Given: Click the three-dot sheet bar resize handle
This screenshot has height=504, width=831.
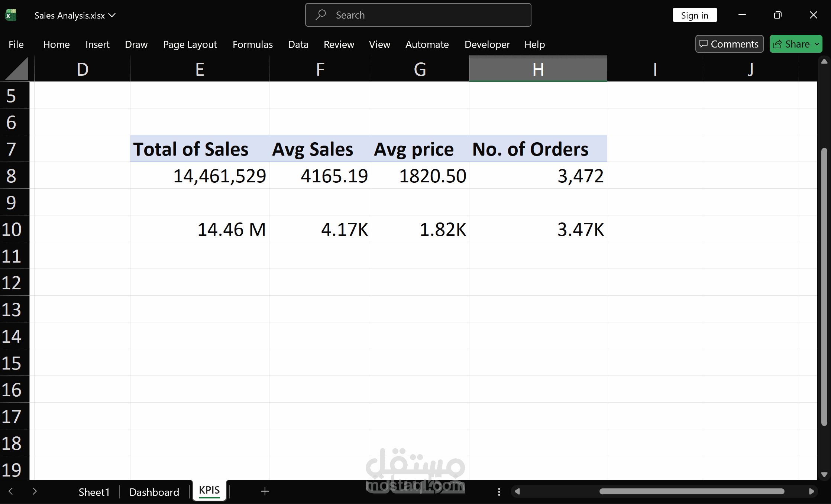Looking at the screenshot, I should [x=499, y=492].
